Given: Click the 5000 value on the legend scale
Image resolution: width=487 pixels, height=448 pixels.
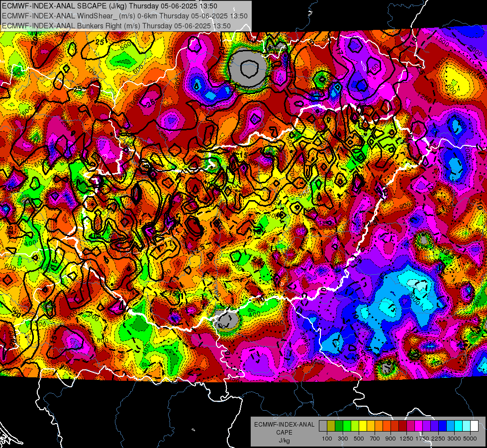Looking at the screenshot, I should pyautogui.click(x=470, y=439).
